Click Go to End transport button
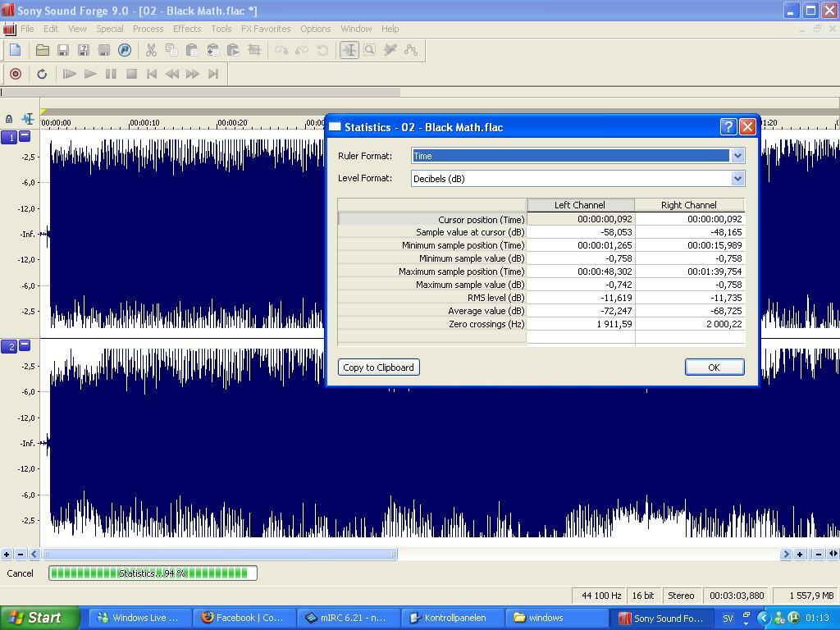The width and height of the screenshot is (840, 630). 213,74
